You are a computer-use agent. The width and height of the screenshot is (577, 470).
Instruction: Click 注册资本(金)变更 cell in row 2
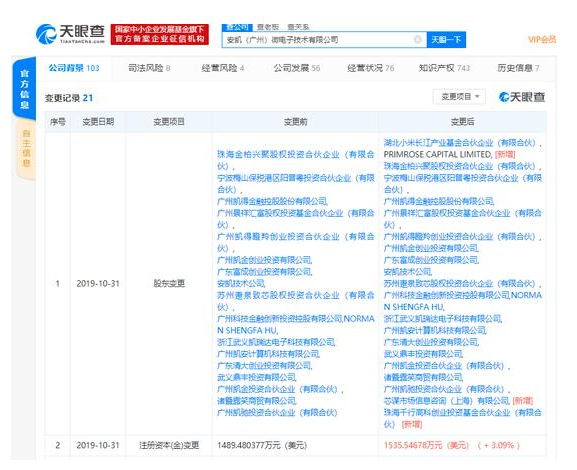[x=169, y=445]
